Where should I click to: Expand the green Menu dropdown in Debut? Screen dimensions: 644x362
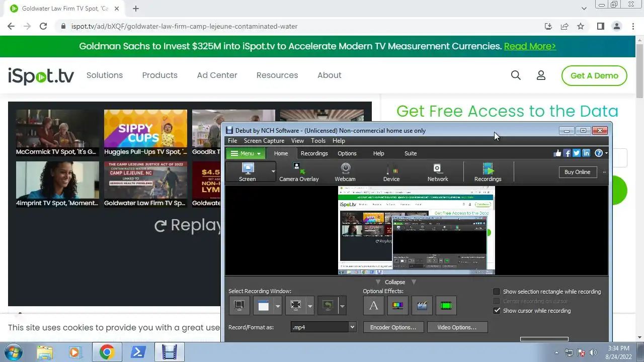pyautogui.click(x=246, y=153)
